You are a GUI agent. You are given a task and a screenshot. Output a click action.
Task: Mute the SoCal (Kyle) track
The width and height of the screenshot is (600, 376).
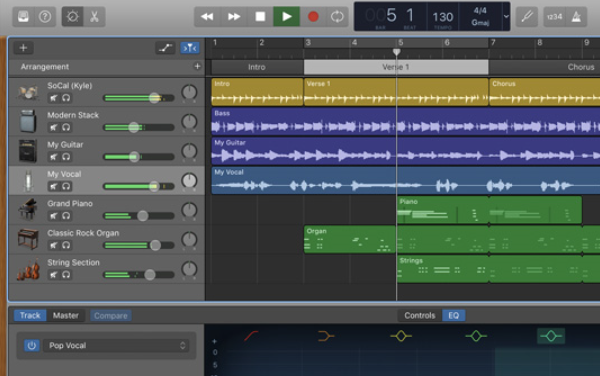[x=54, y=98]
